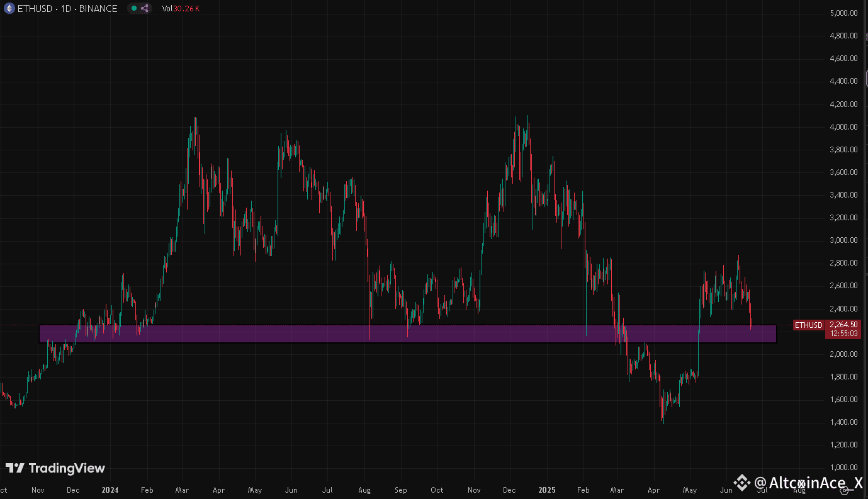This screenshot has width=868, height=499.
Task: Click the Oct label on the time axis
Action: (437, 490)
